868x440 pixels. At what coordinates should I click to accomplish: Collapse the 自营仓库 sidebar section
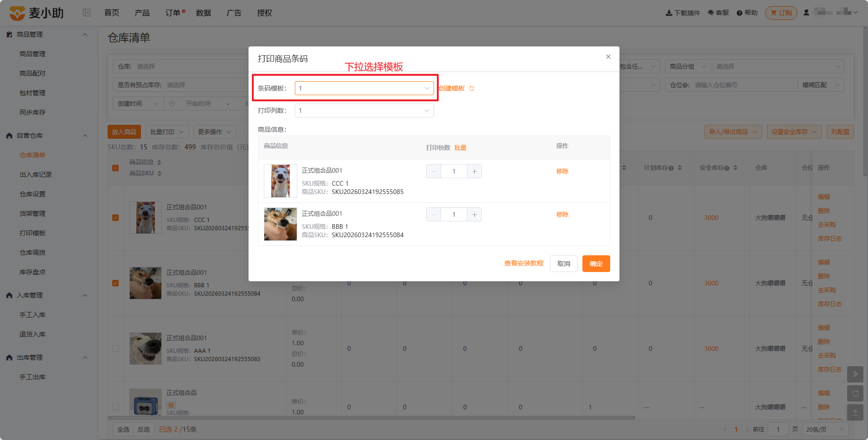pos(85,136)
